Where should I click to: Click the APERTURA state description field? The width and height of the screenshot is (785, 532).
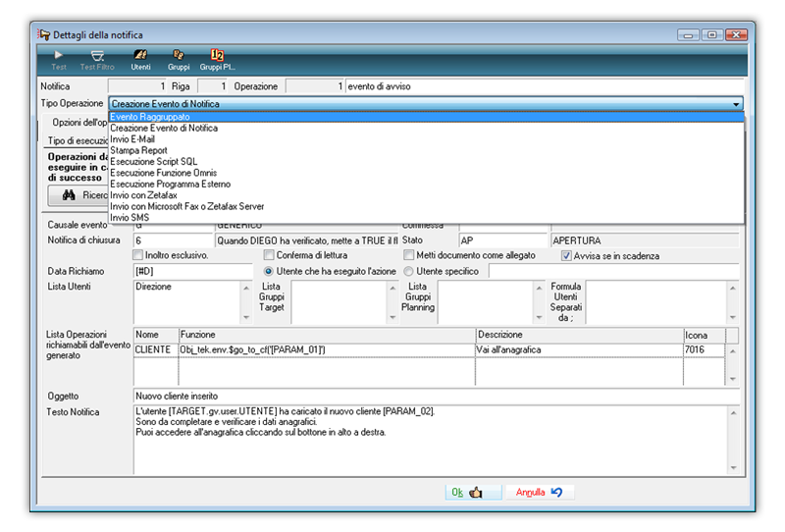[645, 240]
